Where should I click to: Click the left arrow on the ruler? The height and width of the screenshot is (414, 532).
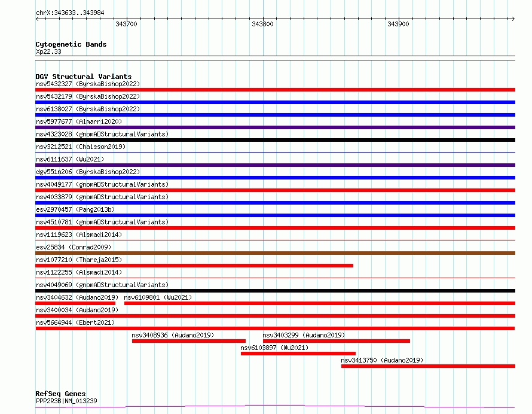[x=37, y=19]
